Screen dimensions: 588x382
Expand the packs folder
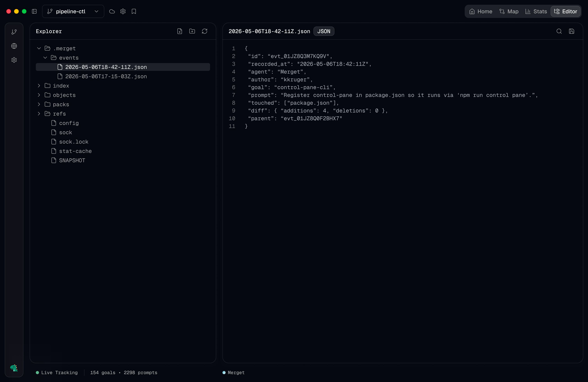click(39, 104)
